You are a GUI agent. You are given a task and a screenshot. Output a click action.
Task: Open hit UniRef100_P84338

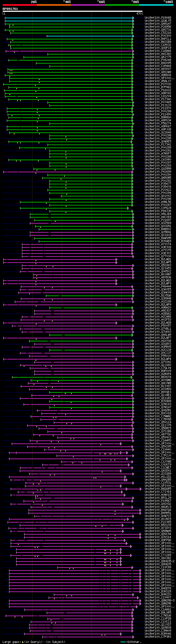(x=158, y=211)
